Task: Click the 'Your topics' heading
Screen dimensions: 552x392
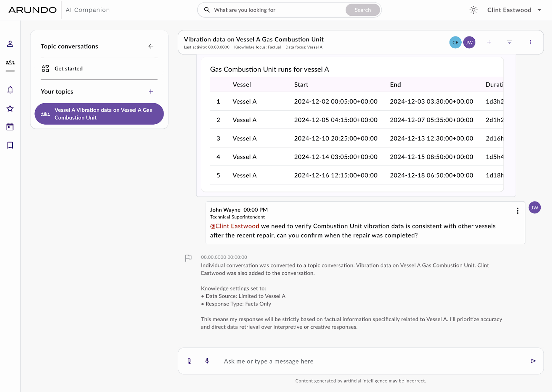Action: pos(57,91)
